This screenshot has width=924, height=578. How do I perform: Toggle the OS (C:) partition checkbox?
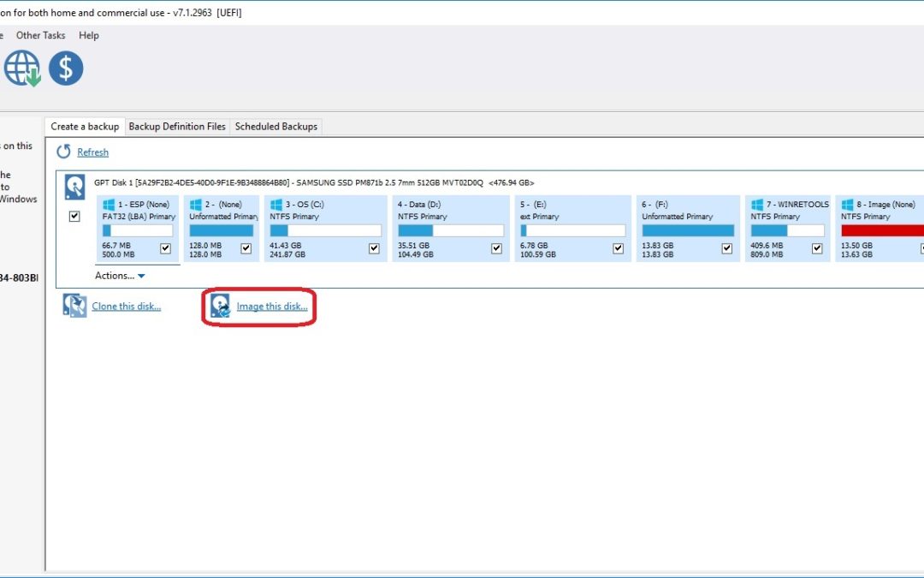374,248
